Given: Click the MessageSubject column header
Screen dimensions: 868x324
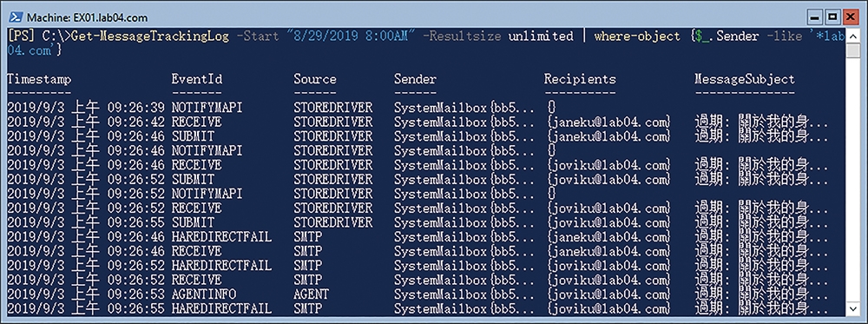Looking at the screenshot, I should (745, 79).
